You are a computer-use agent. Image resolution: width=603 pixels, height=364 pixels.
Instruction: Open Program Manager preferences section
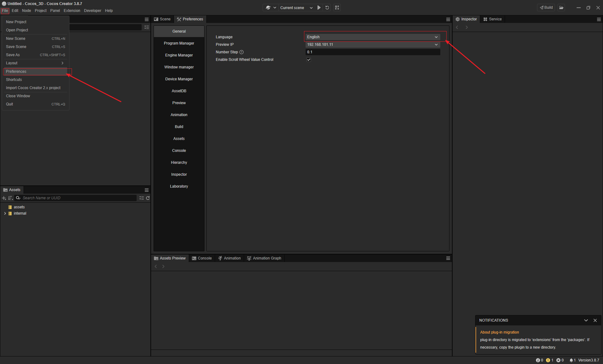click(x=179, y=43)
